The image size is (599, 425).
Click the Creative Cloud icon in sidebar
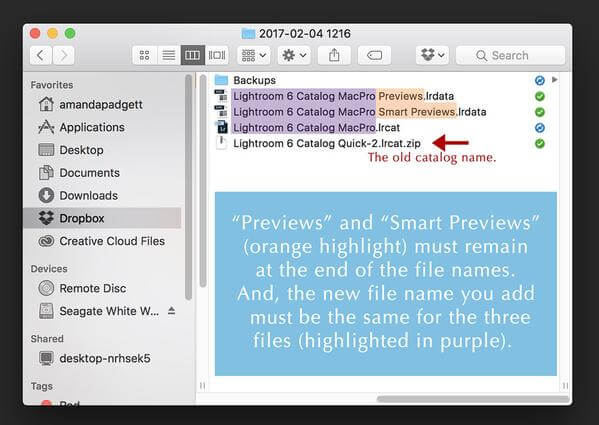coord(46,241)
